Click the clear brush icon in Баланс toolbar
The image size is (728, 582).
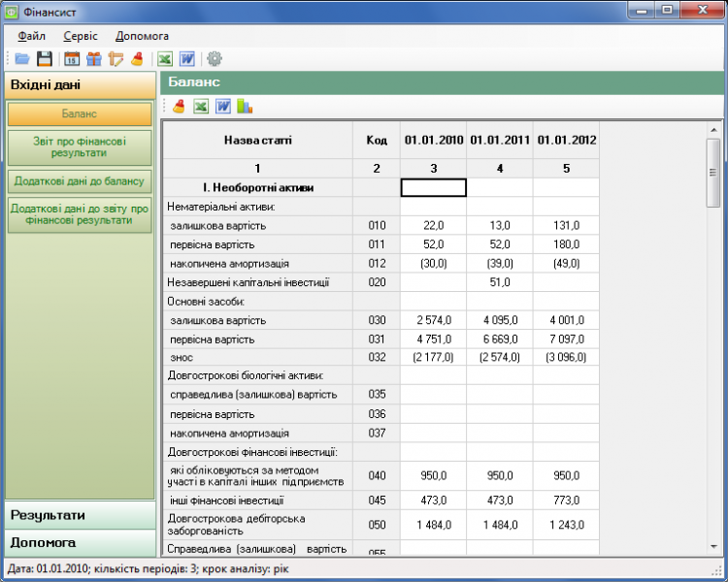pos(180,107)
